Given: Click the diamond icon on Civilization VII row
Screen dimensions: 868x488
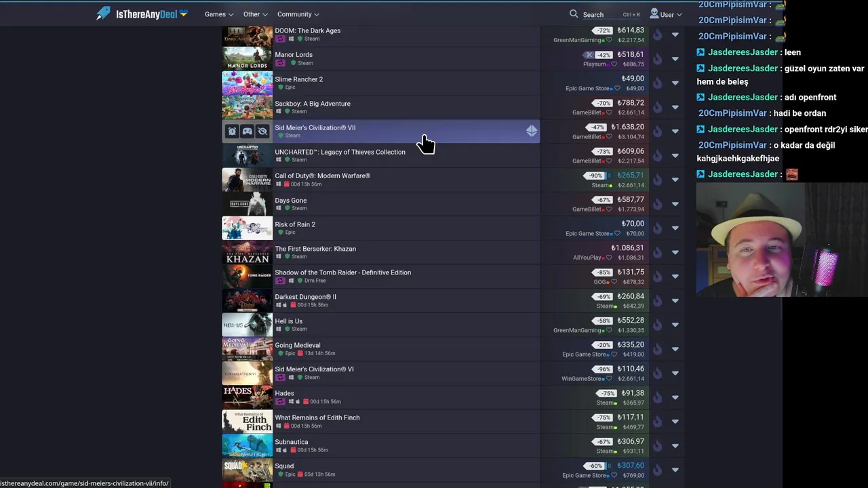Looking at the screenshot, I should coord(532,131).
